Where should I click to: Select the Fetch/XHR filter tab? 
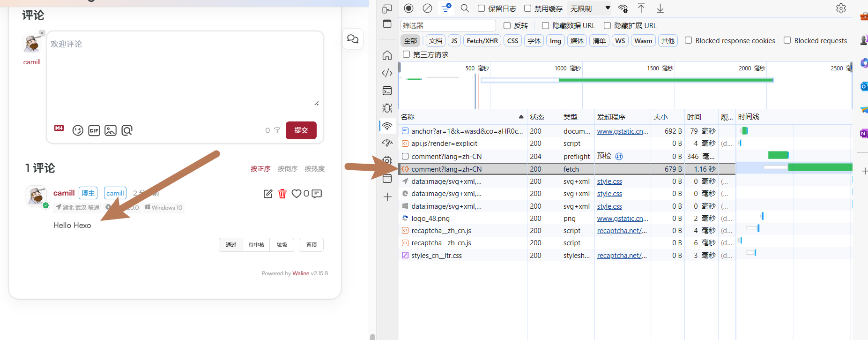[x=482, y=41]
